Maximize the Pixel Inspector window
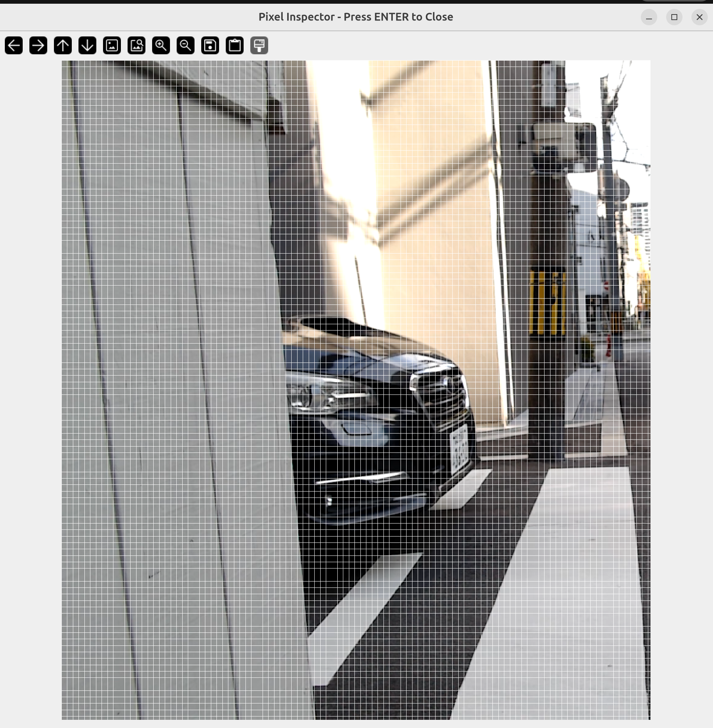 [674, 17]
